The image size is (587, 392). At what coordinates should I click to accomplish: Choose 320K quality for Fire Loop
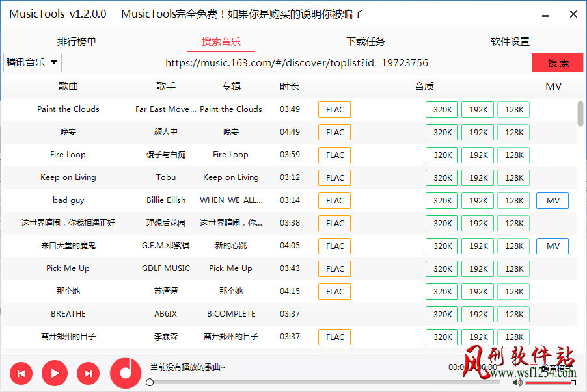(x=442, y=155)
